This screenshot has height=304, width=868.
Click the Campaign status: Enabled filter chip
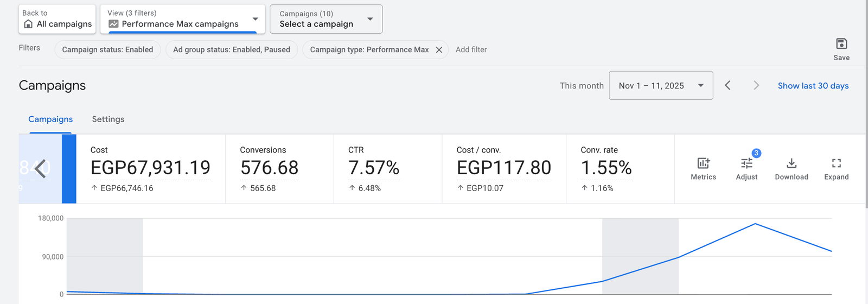coord(107,50)
